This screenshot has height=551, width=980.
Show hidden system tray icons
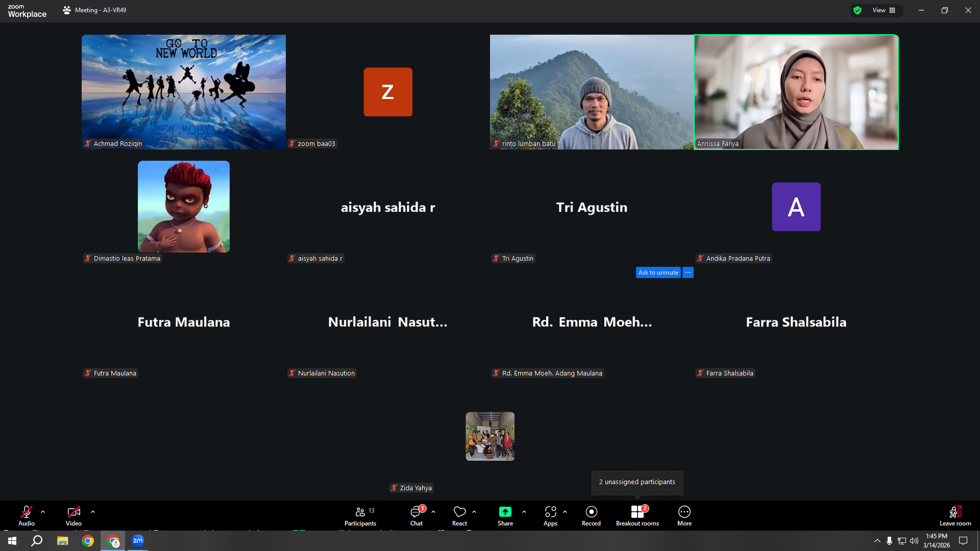[877, 541]
